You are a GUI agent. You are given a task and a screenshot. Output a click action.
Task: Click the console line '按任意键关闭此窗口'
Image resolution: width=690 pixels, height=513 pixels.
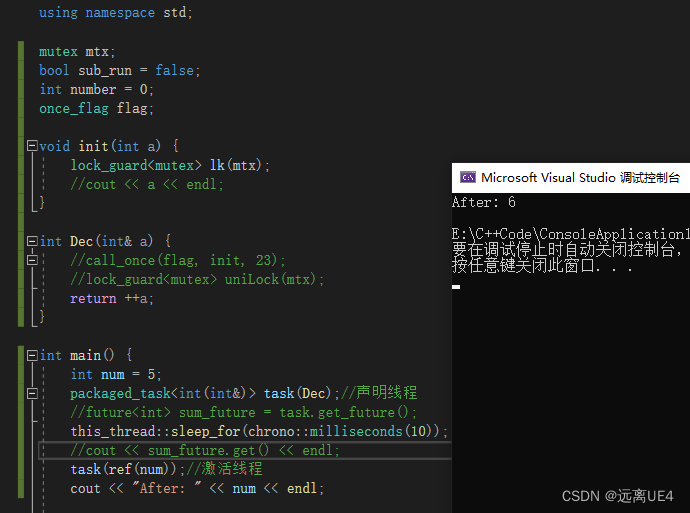pos(543,265)
